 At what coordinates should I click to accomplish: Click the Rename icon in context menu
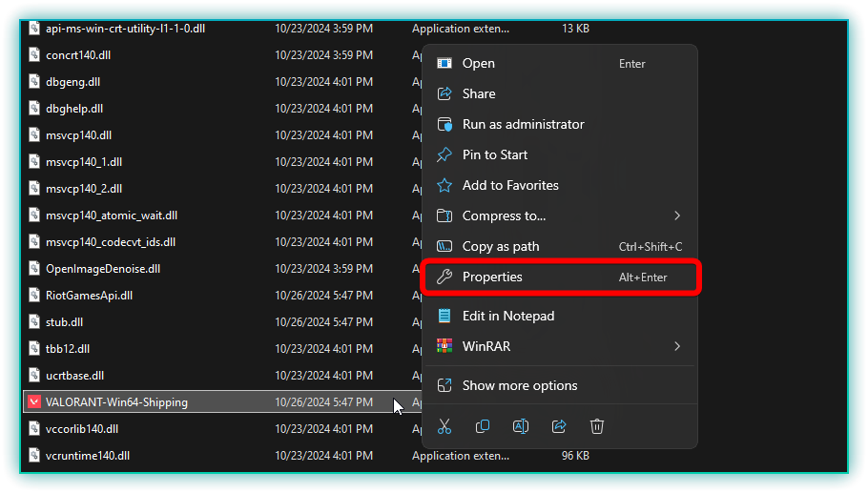point(521,426)
